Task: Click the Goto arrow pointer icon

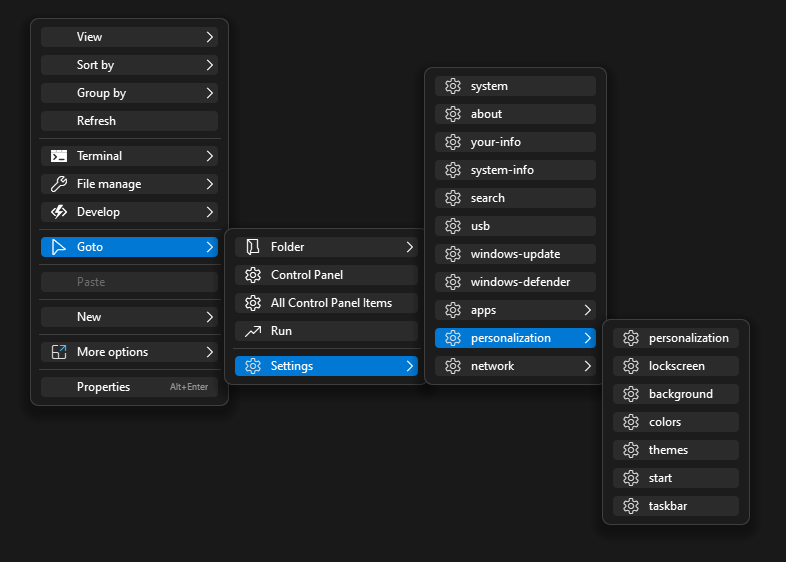Action: tap(59, 247)
